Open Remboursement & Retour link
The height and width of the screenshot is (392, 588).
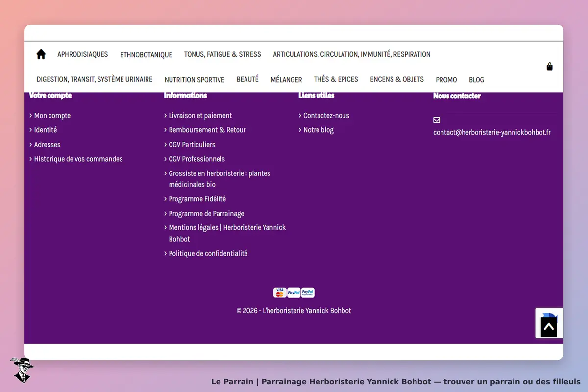point(207,130)
